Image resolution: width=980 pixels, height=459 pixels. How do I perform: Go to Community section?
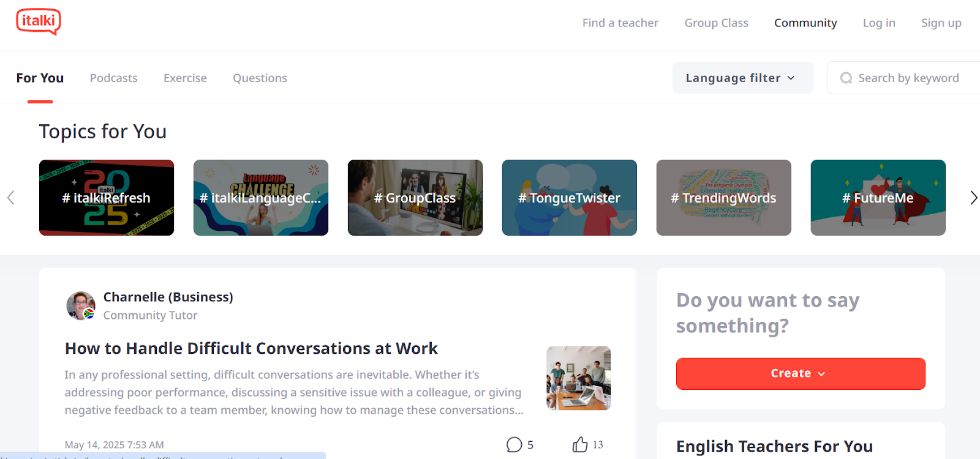(805, 23)
